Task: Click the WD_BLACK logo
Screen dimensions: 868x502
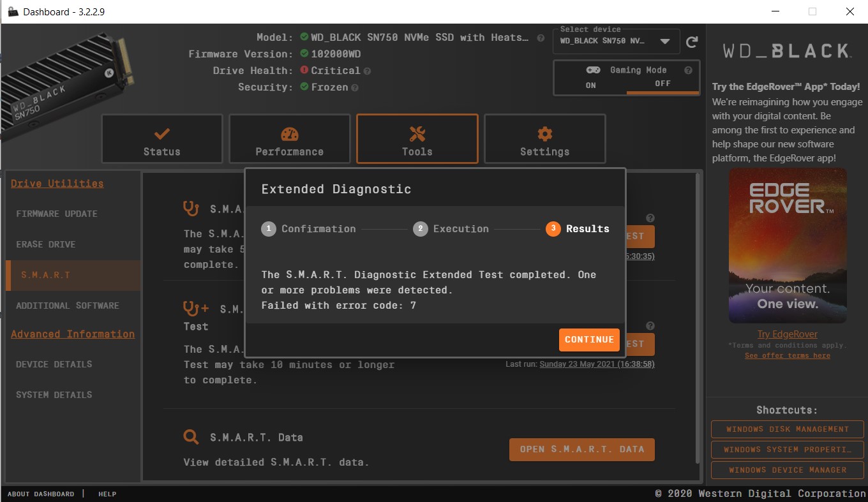Action: 787,51
